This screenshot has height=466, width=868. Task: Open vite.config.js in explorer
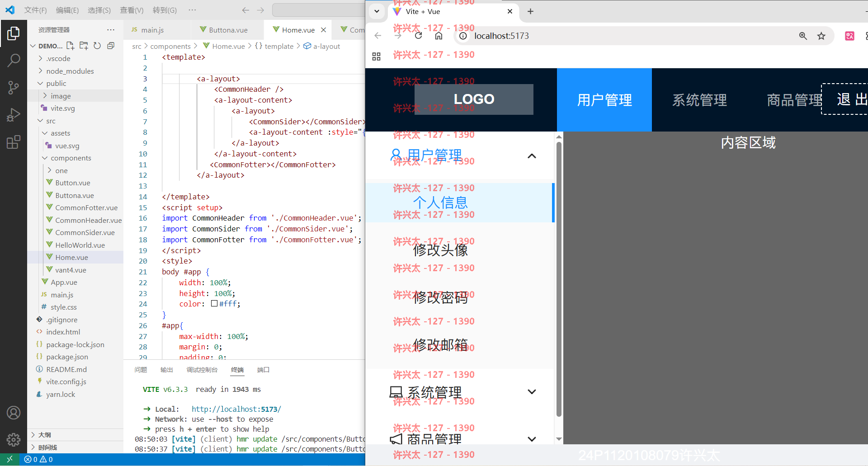tap(66, 381)
